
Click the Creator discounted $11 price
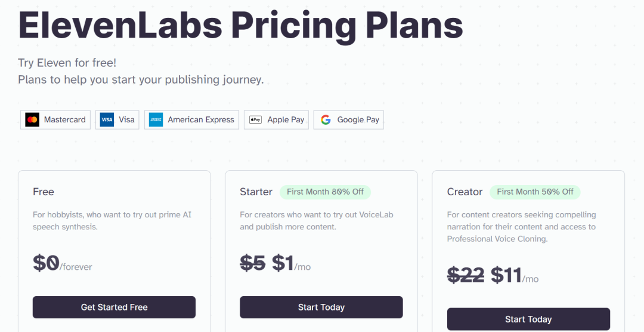[x=506, y=275]
